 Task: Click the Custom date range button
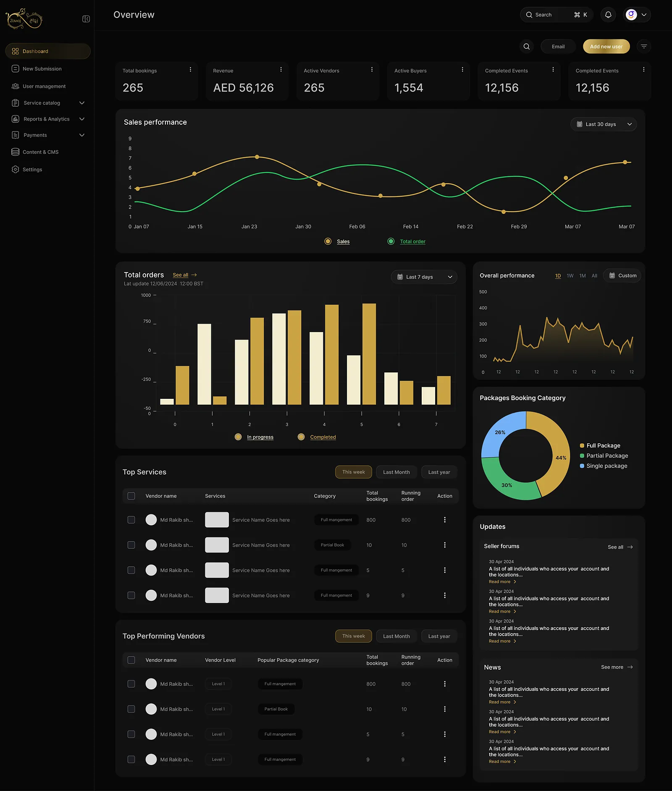622,276
